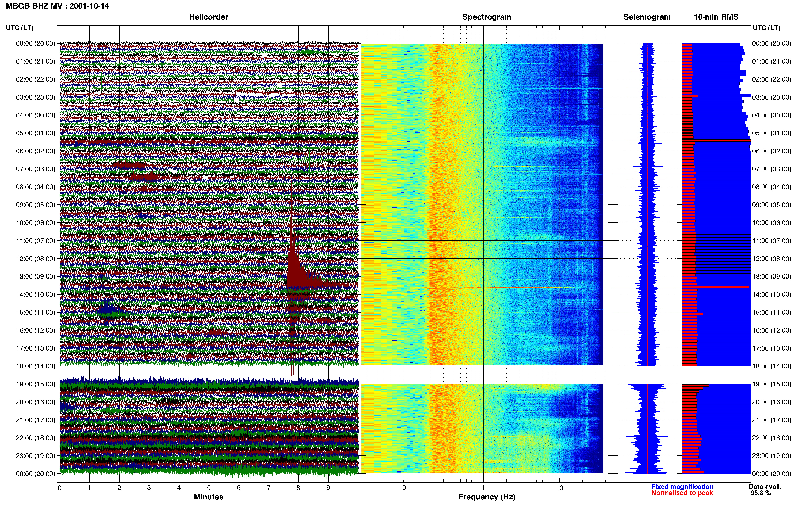Click the minute '5' tick label

click(209, 487)
